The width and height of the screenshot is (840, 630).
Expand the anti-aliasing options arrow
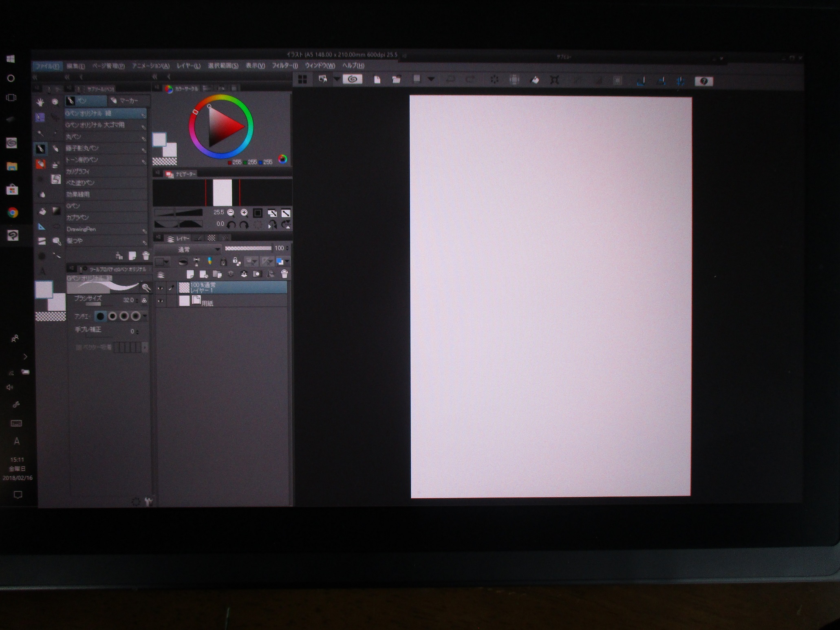(145, 316)
